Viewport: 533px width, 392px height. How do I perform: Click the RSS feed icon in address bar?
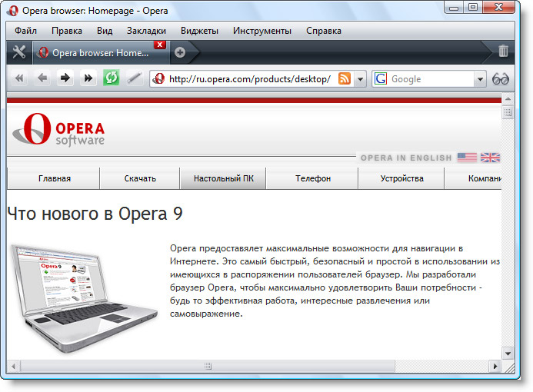(345, 79)
